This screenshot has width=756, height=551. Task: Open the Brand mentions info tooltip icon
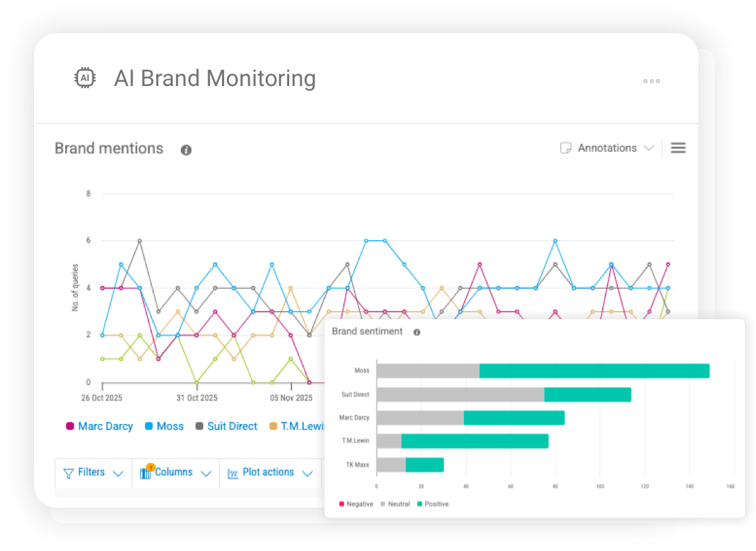[x=185, y=149]
